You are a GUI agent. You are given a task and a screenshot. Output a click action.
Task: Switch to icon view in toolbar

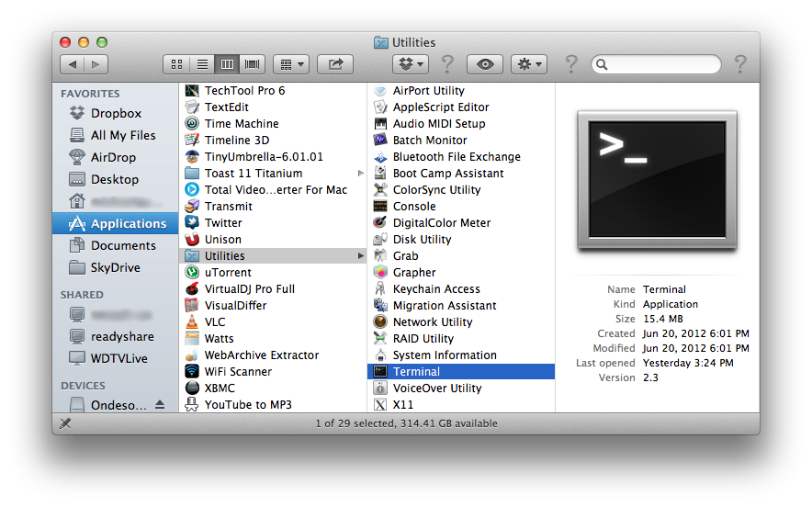(x=177, y=64)
